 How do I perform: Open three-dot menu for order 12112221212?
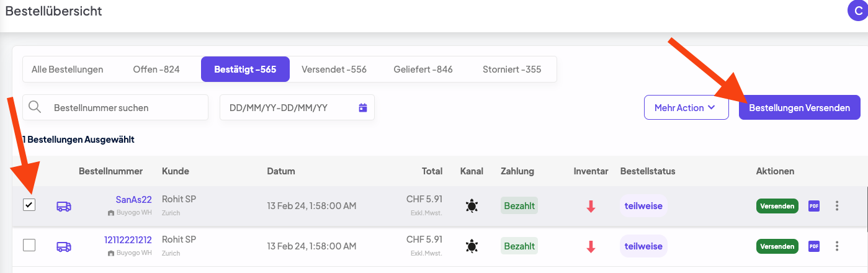point(837,246)
